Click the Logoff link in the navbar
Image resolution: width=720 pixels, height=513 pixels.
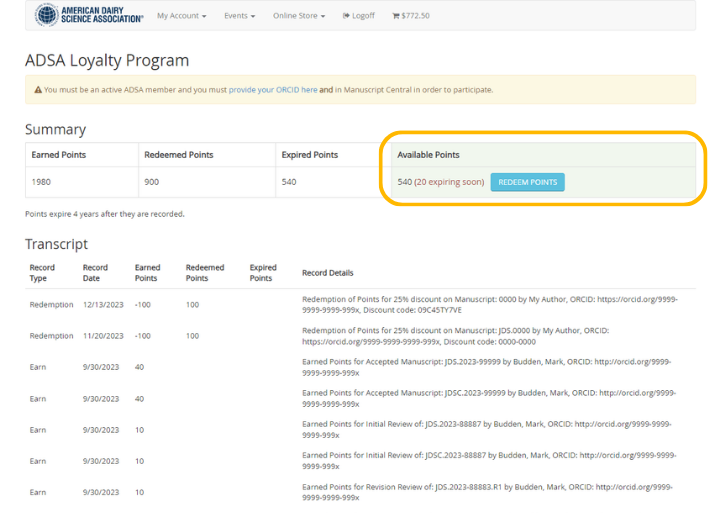(x=359, y=16)
